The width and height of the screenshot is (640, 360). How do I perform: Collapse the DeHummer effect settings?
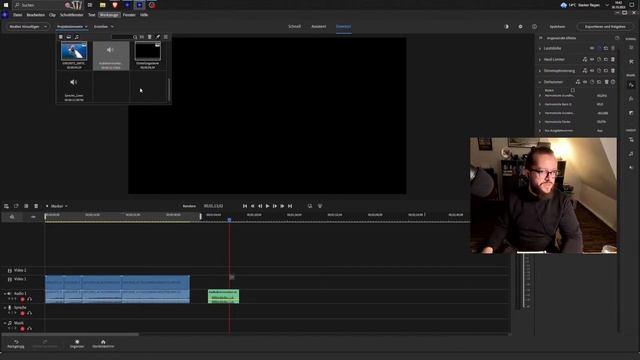(540, 82)
